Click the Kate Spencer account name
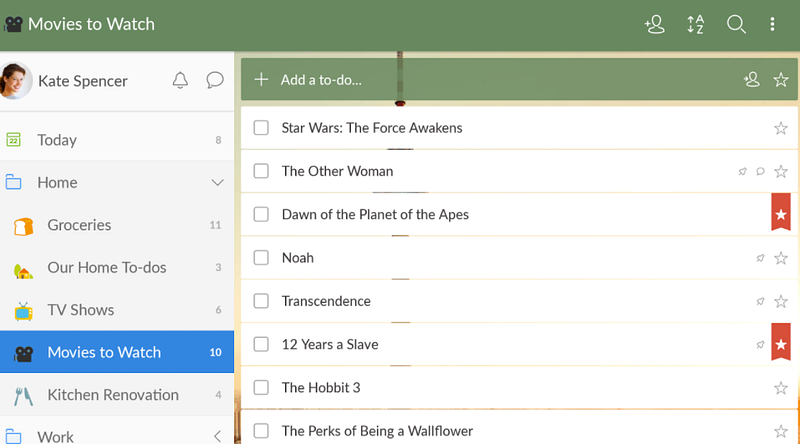Screen dimensions: 800x444 point(83,81)
